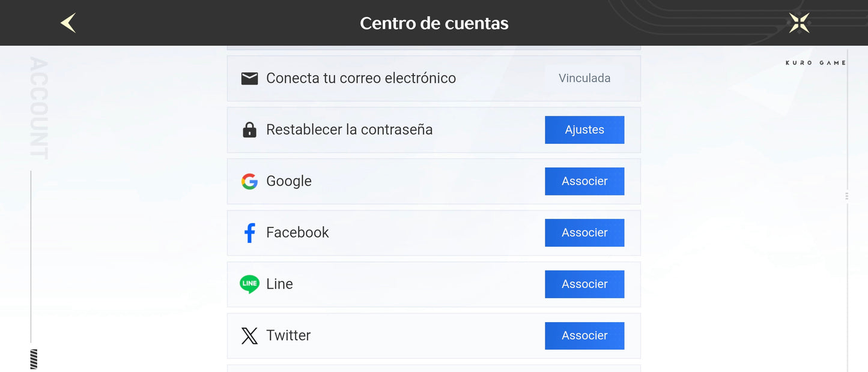
Task: Associate the Line account via Associer
Action: [x=584, y=284]
